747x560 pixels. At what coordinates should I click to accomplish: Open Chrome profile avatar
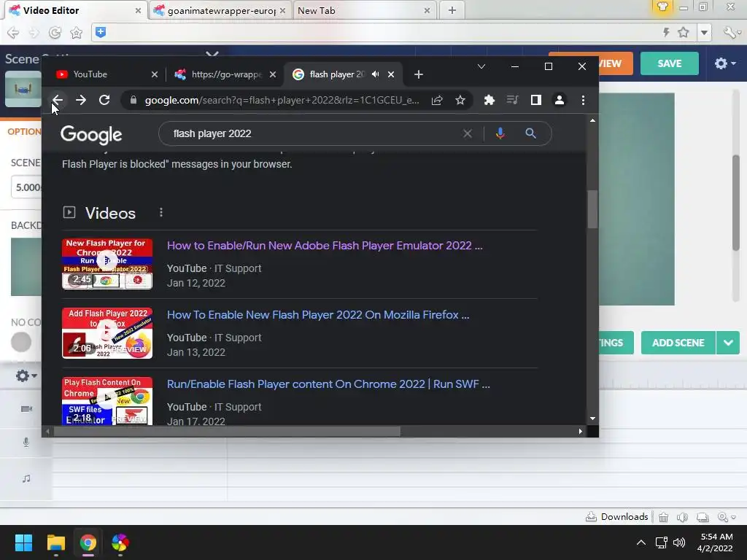(x=560, y=100)
